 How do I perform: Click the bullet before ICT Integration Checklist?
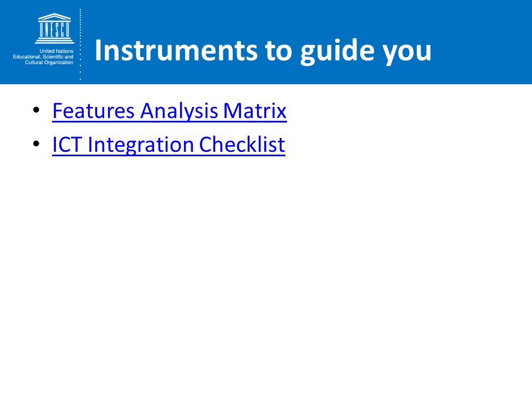point(37,144)
